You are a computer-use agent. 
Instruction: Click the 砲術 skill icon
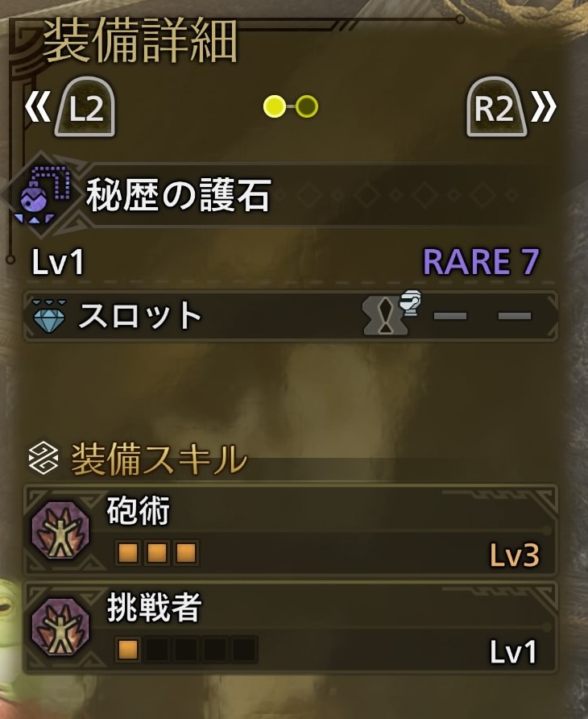60,531
